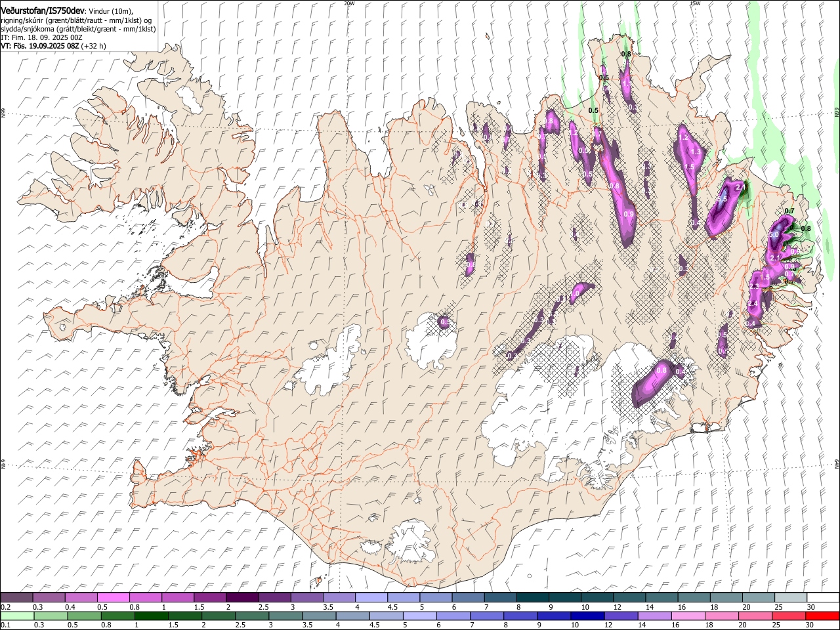Select snow legend swatch between 25 and 30
This screenshot has height=630, width=840.
tap(791, 598)
